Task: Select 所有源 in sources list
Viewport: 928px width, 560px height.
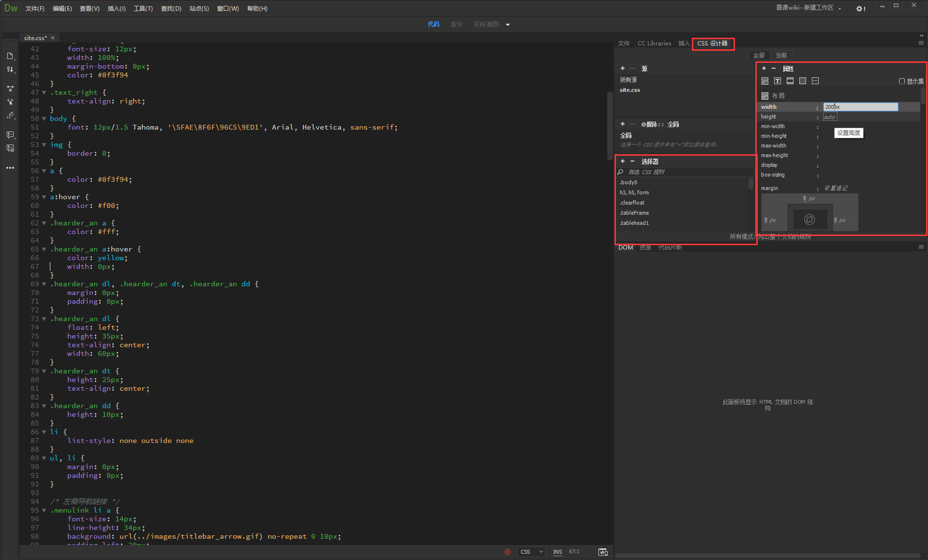Action: (x=629, y=80)
